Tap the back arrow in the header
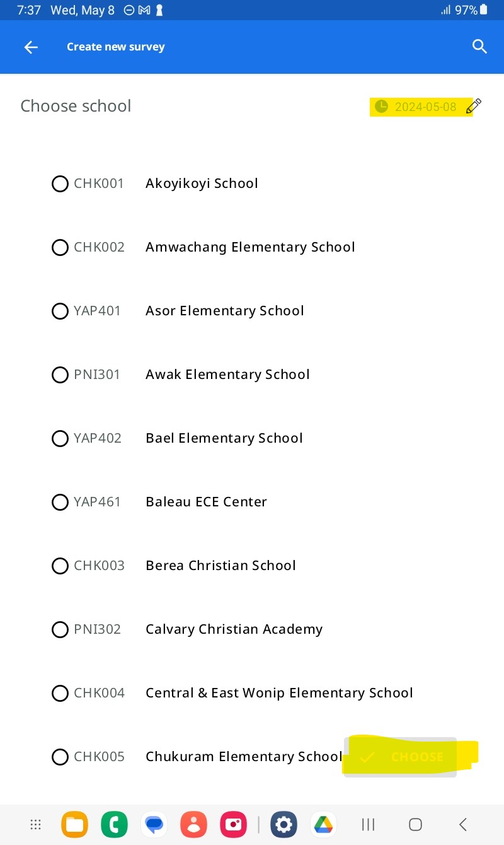This screenshot has height=845, width=504. (31, 47)
